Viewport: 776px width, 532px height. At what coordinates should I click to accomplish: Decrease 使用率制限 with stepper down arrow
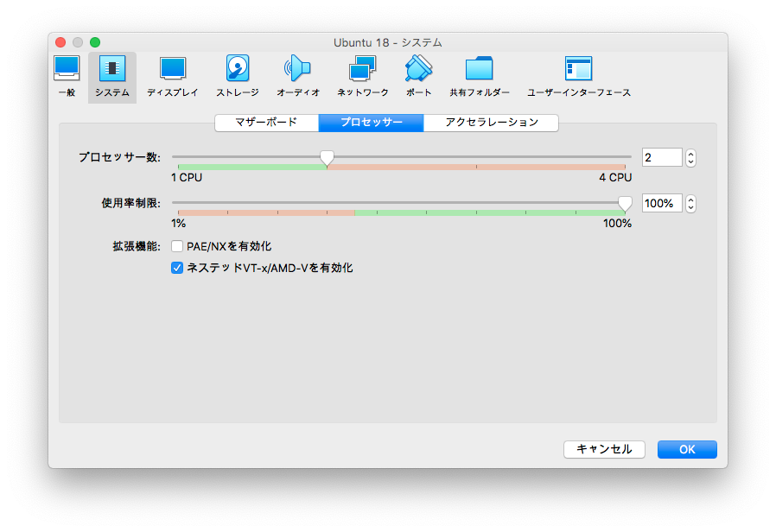690,207
